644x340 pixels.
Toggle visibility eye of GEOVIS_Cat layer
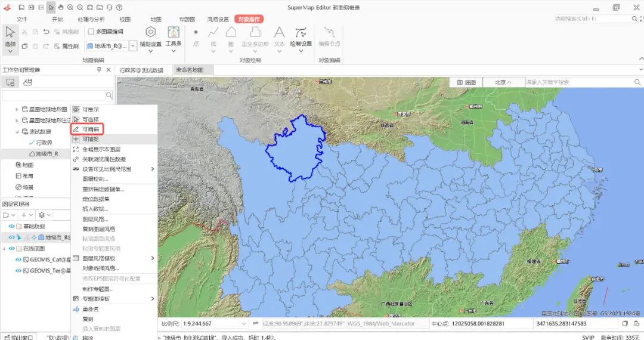point(18,259)
